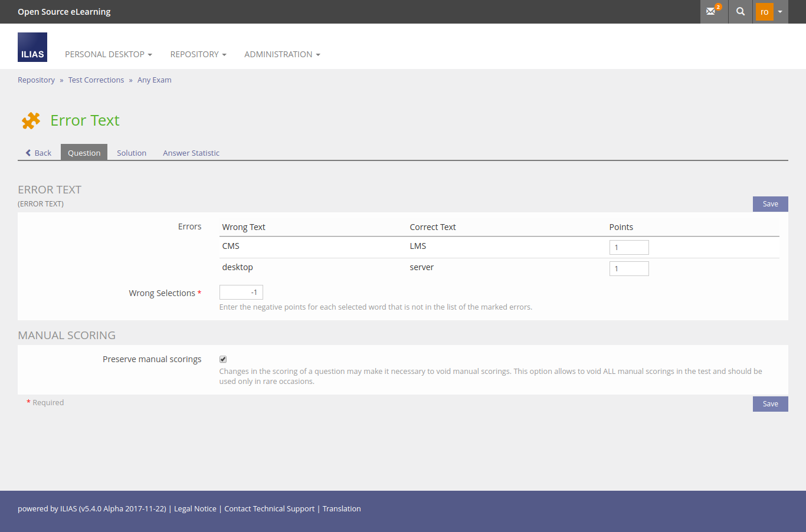
Task: Toggle Preserve manual scorings checkbox
Action: 223,359
